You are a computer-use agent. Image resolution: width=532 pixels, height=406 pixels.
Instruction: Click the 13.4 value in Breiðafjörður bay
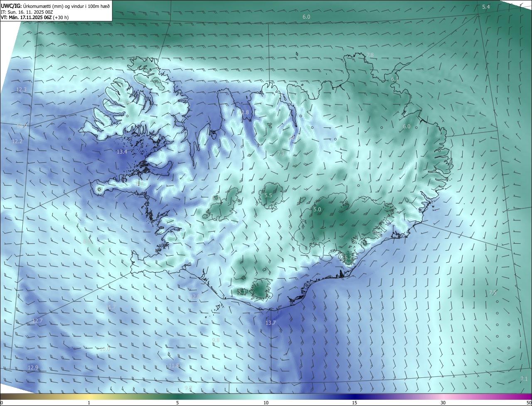tap(122, 152)
